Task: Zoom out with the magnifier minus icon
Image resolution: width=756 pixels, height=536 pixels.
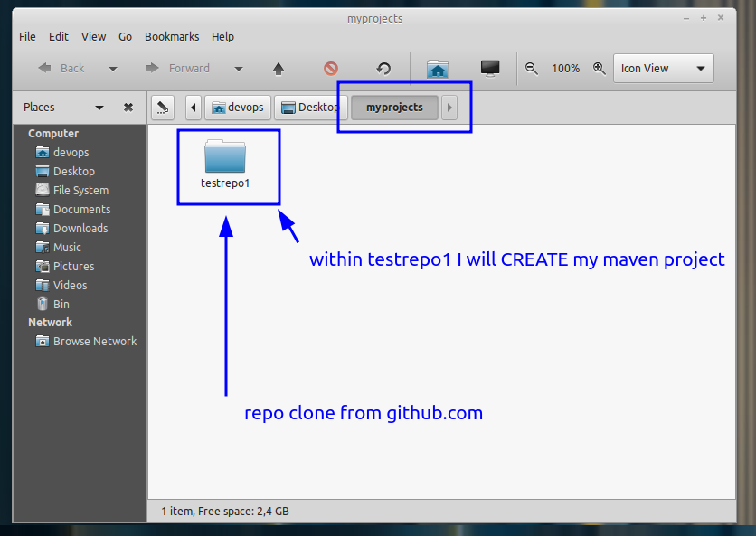Action: click(x=532, y=69)
